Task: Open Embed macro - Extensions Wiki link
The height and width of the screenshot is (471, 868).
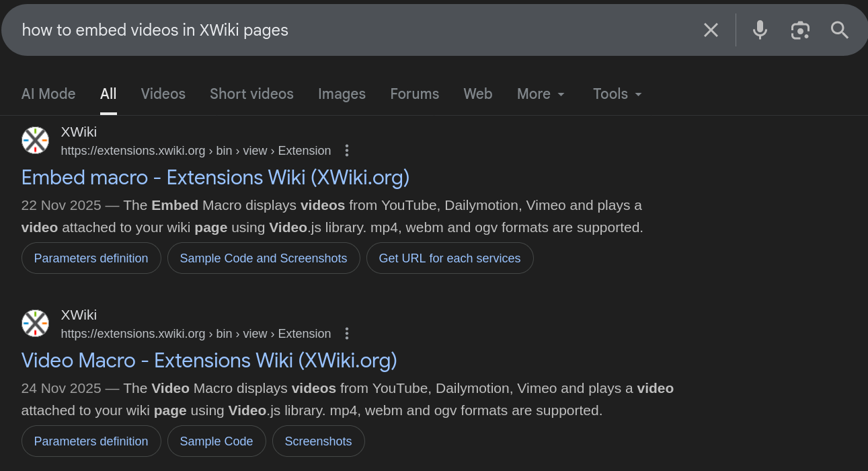Action: pyautogui.click(x=215, y=177)
